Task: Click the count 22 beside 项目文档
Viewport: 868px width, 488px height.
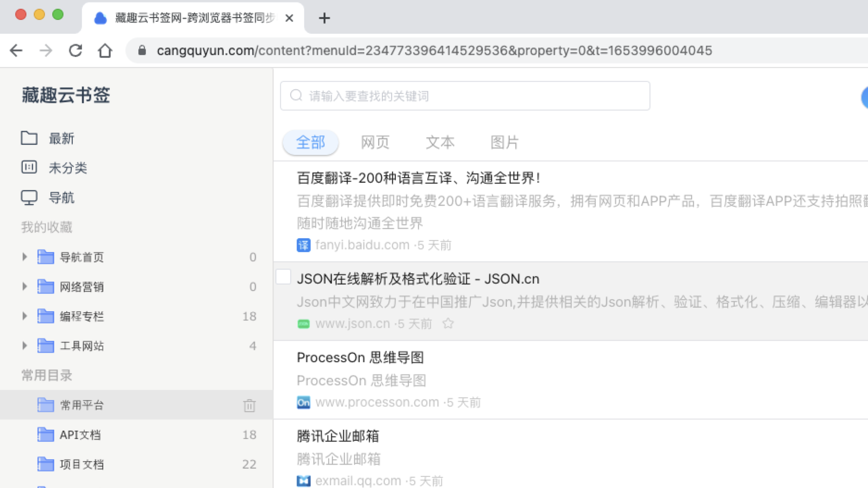Action: [x=249, y=464]
